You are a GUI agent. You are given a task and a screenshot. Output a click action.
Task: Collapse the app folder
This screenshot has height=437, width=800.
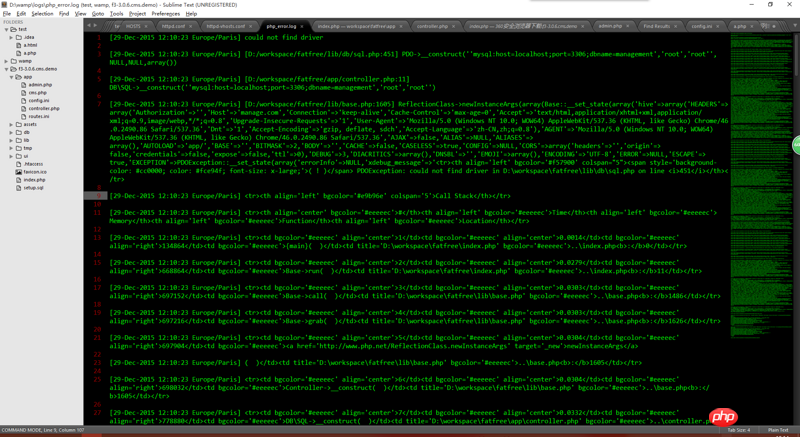(11, 77)
